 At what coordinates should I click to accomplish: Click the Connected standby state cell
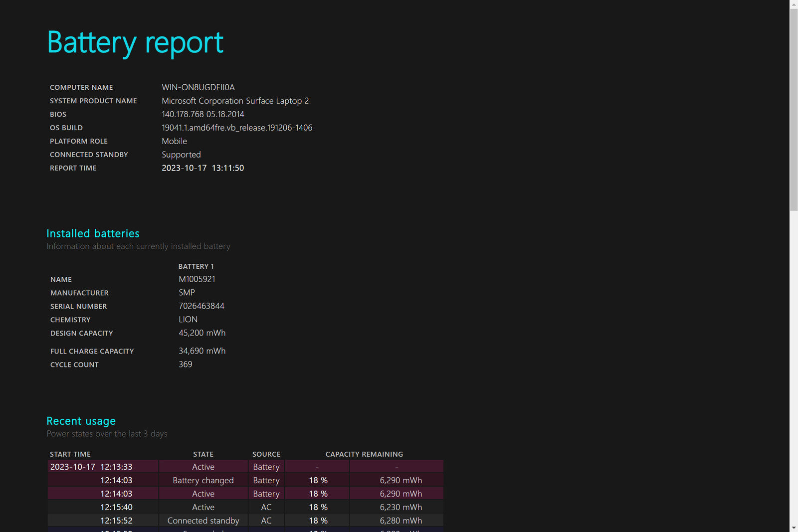click(203, 521)
